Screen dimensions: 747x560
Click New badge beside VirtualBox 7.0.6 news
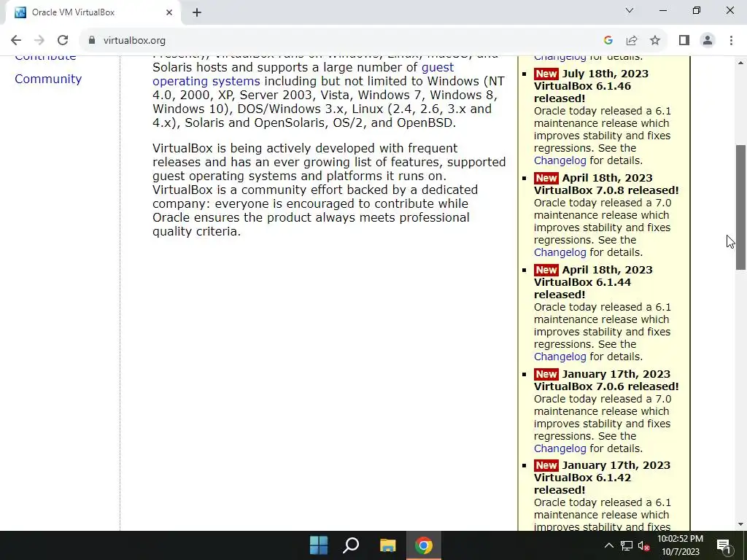point(546,374)
